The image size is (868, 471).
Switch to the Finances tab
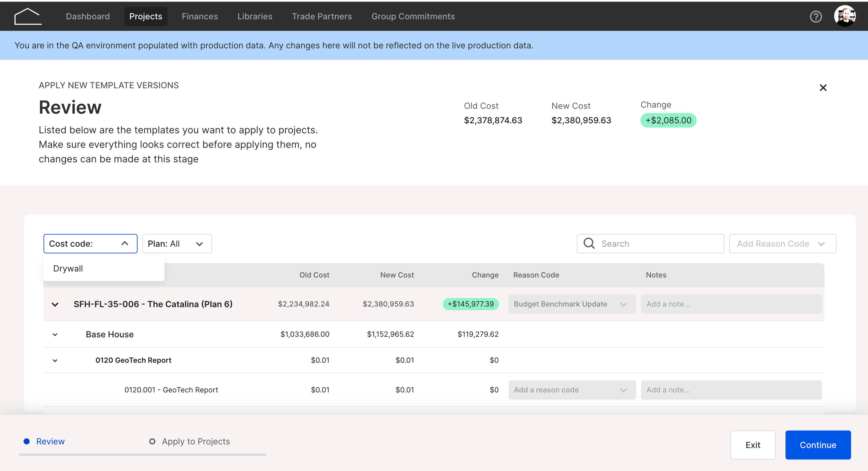pos(199,16)
